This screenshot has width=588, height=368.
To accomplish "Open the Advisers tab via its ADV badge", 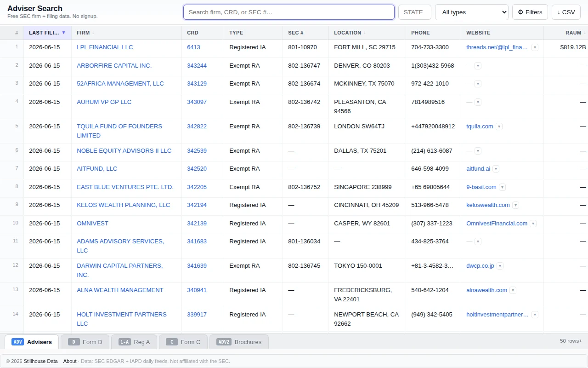I will (17, 342).
